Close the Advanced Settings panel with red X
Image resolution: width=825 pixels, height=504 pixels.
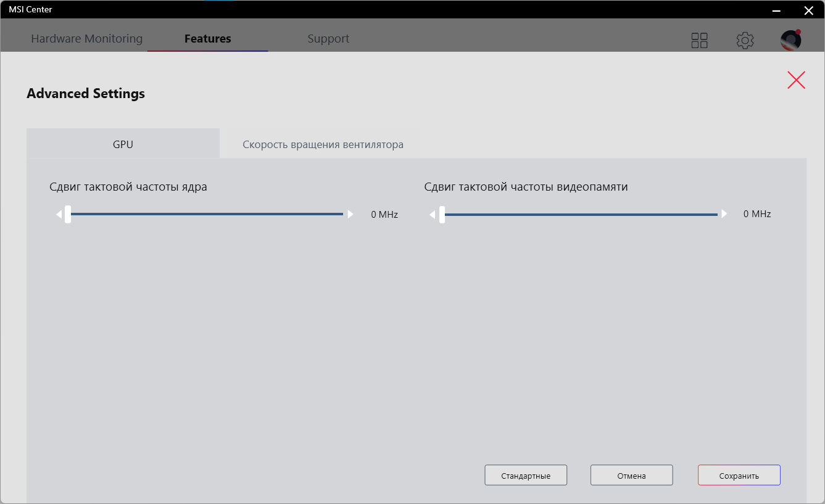pyautogui.click(x=796, y=80)
